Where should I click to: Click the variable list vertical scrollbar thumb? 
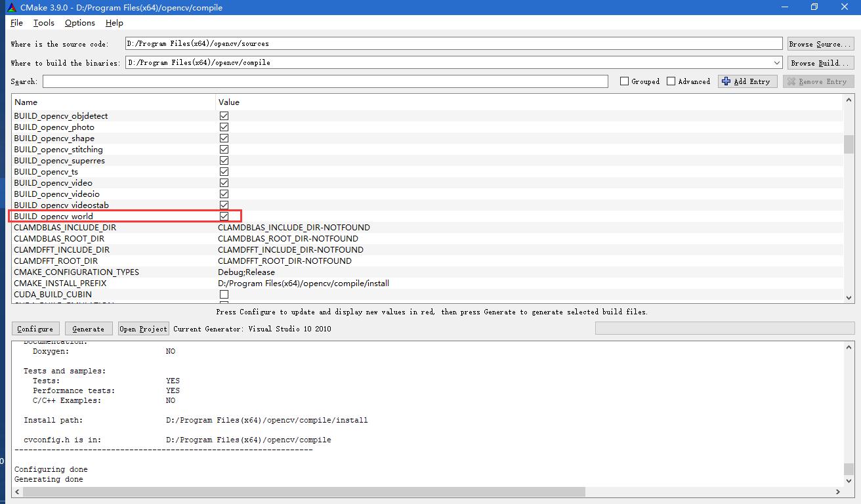click(x=849, y=144)
